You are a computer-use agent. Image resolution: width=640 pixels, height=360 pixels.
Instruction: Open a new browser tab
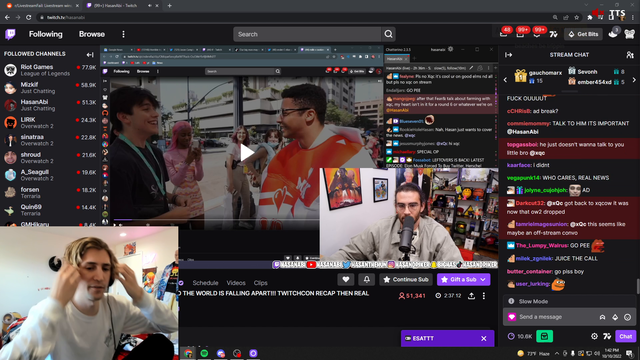coord(169,6)
